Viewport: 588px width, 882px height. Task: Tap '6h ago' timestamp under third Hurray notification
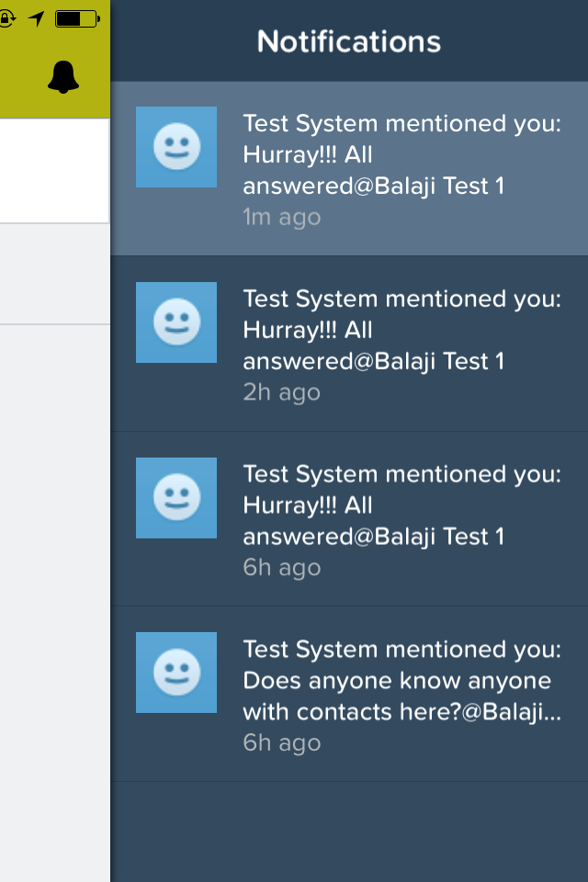click(x=282, y=568)
